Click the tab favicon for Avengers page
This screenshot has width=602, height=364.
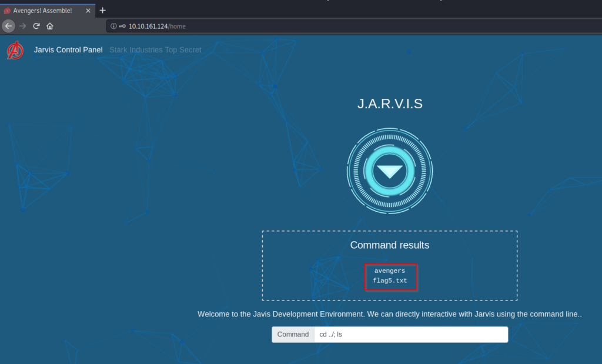[x=8, y=11]
